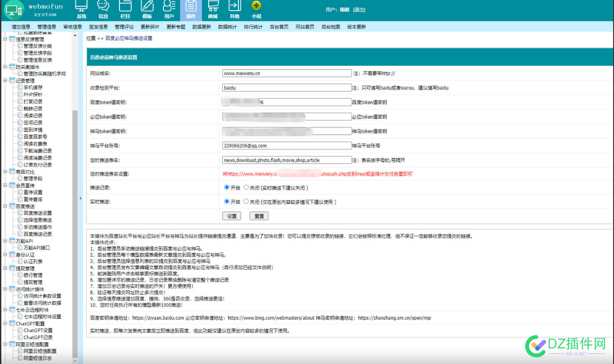Viewport: 614px width, 364px height.
Task: Click the 设置 submit button
Action: click(x=232, y=216)
